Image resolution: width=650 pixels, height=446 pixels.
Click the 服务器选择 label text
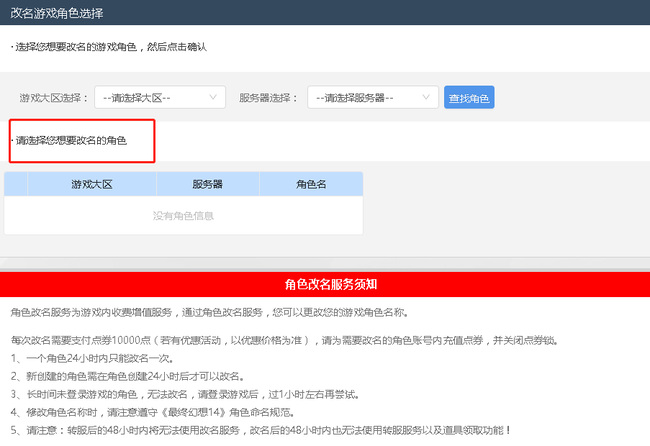(269, 98)
